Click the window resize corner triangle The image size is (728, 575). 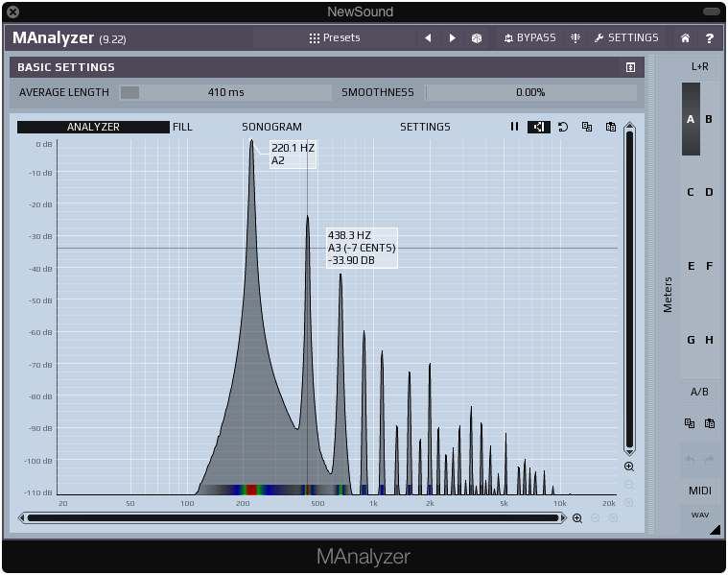pyautogui.click(x=716, y=530)
